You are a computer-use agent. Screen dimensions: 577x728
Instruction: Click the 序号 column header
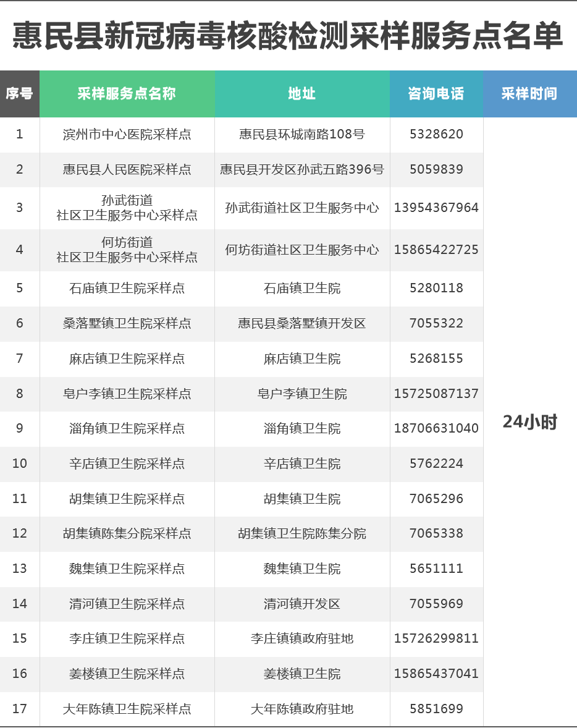[x=19, y=93]
